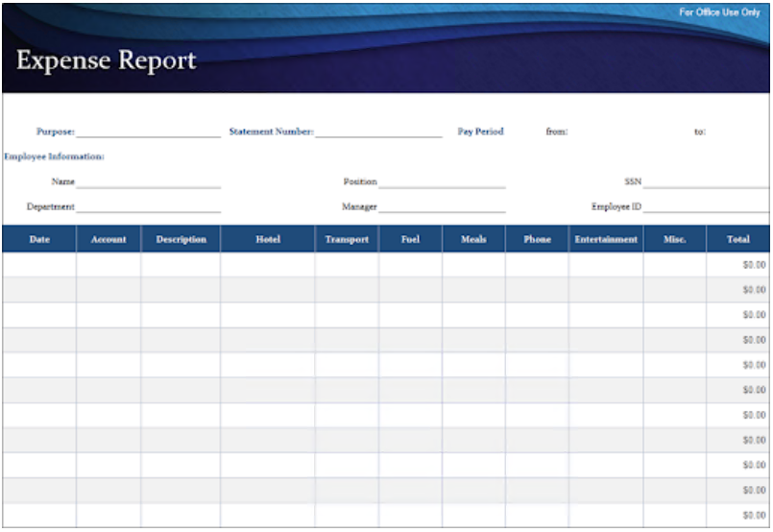Click the Pay Period 'from:' label
Image resolution: width=773 pixels, height=532 pixels.
pyautogui.click(x=557, y=132)
